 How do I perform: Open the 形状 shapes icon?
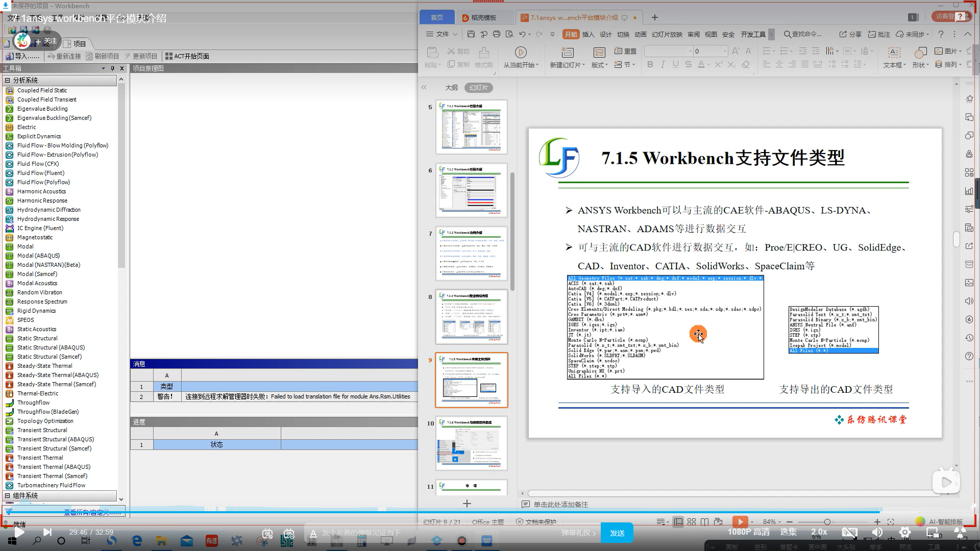tap(920, 52)
